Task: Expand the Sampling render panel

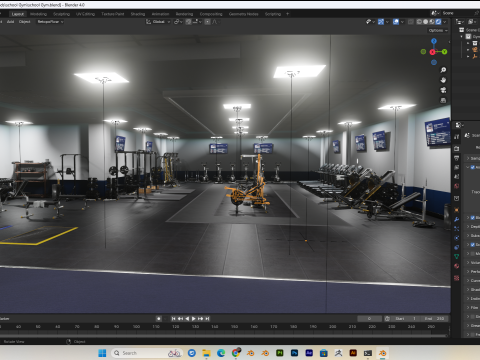Action: (468, 158)
